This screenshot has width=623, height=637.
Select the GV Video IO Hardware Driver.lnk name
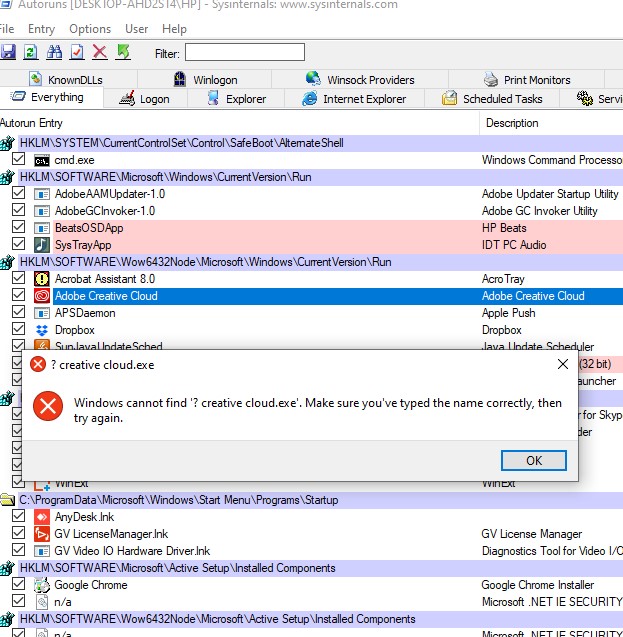pos(132,551)
